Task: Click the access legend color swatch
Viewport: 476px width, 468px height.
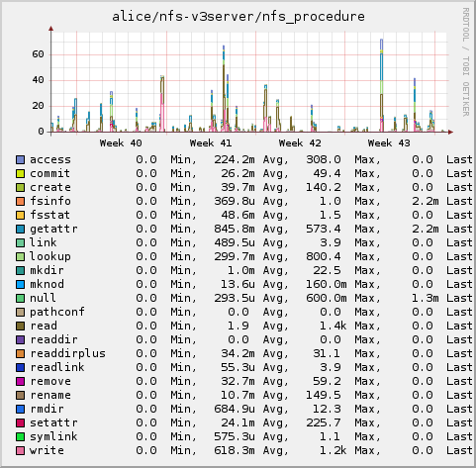Action: pos(20,160)
